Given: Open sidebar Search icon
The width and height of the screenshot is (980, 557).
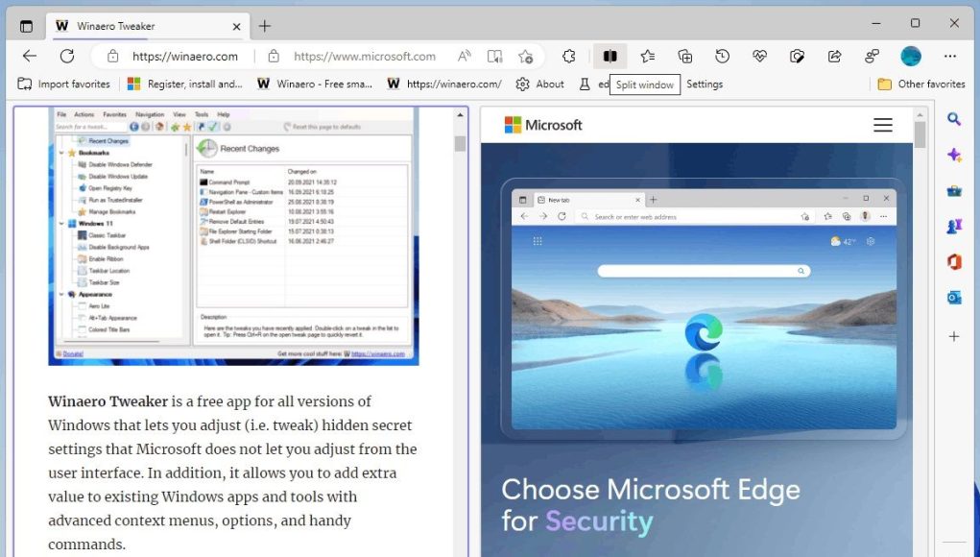Looking at the screenshot, I should coord(954,119).
